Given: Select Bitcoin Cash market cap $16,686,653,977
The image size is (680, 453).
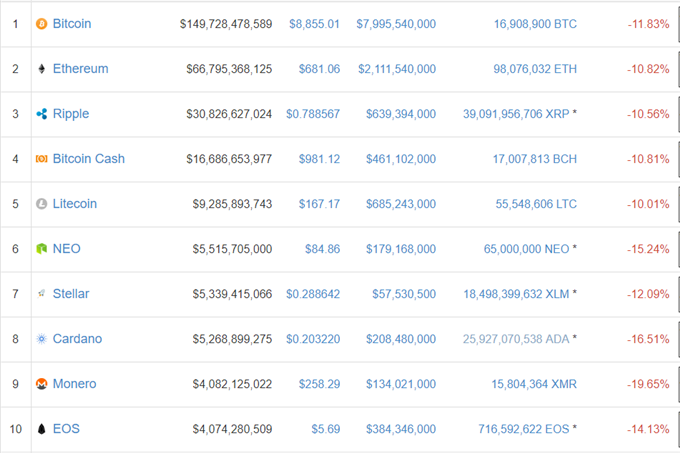Looking at the screenshot, I should coord(229,160).
